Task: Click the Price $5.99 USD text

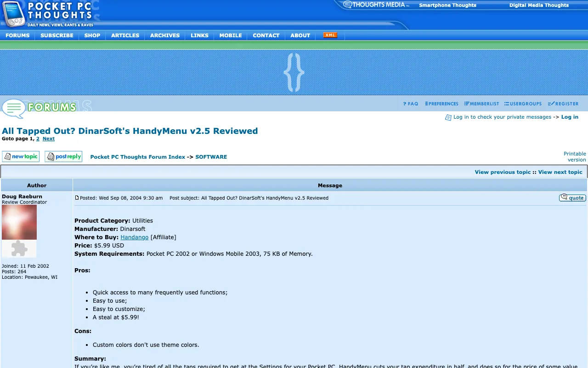Action: (99, 246)
